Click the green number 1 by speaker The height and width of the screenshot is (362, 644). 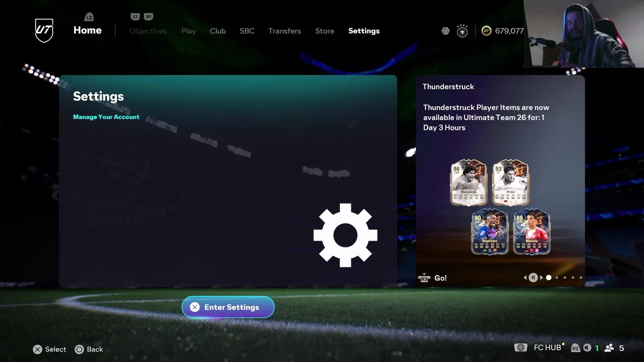[597, 348]
